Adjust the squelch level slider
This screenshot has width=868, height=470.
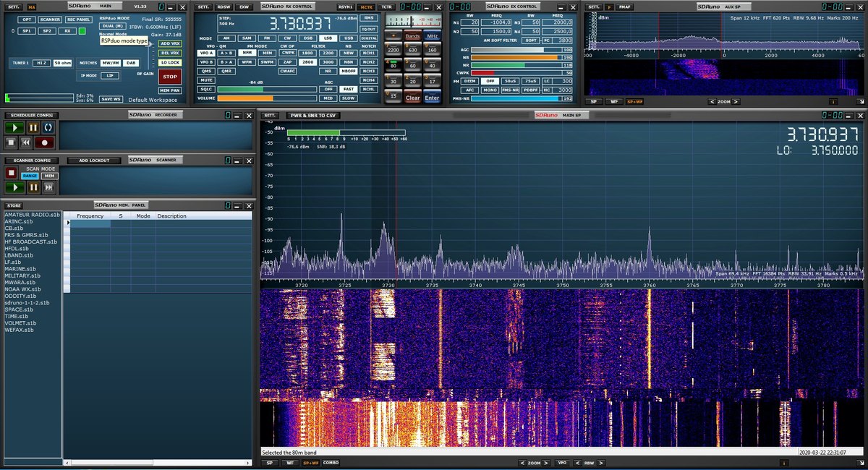[266, 89]
